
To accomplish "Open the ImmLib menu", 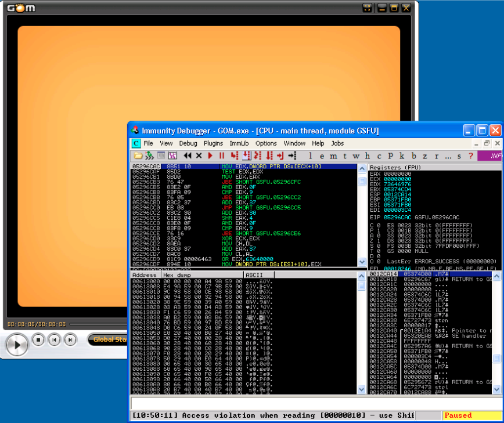I will 239,143.
